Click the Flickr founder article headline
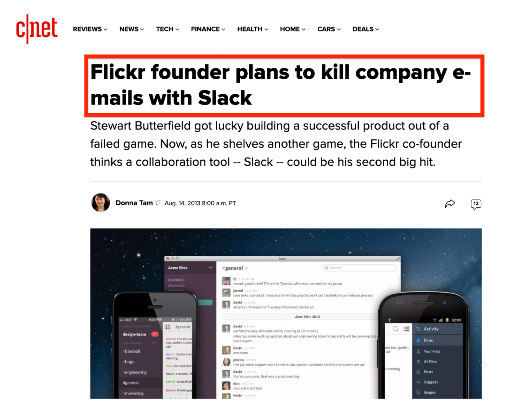Screen dimensions: 530x420 pyautogui.click(x=281, y=85)
